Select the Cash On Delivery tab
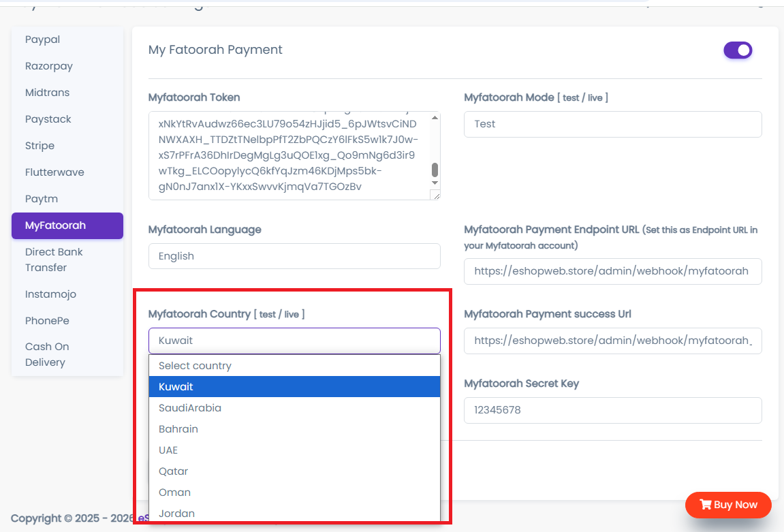The width and height of the screenshot is (784, 532). pyautogui.click(x=47, y=354)
